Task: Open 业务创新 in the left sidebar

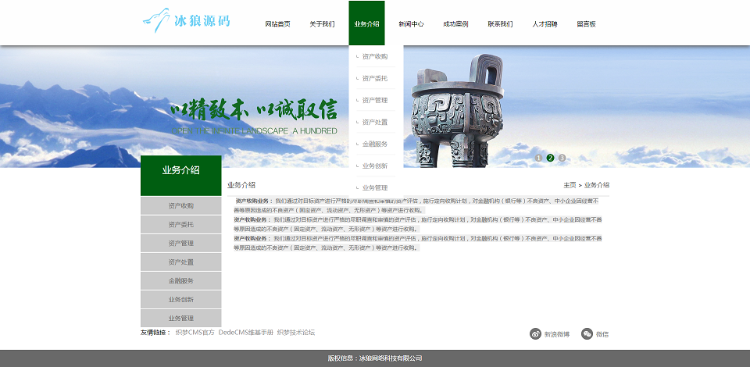Action: [181, 300]
